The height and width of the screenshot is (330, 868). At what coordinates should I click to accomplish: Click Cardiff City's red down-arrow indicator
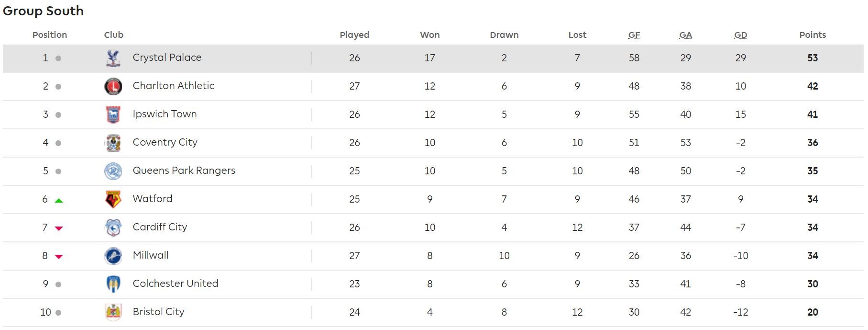click(59, 228)
